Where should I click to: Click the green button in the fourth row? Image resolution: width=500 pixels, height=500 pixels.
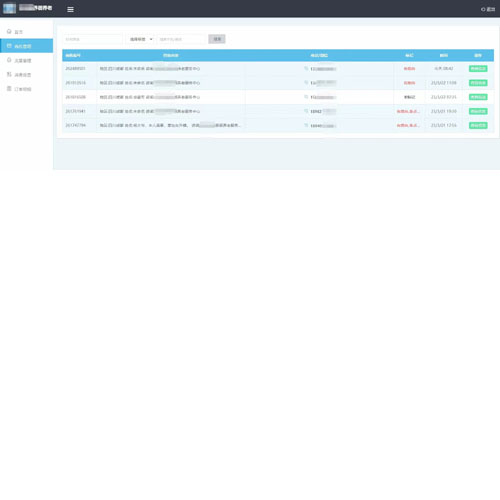(x=478, y=111)
